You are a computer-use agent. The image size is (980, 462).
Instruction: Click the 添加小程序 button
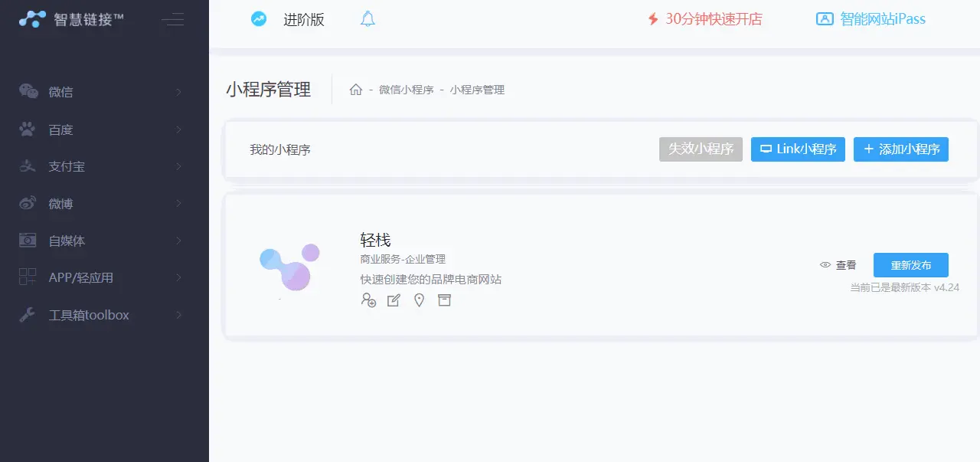coord(900,149)
